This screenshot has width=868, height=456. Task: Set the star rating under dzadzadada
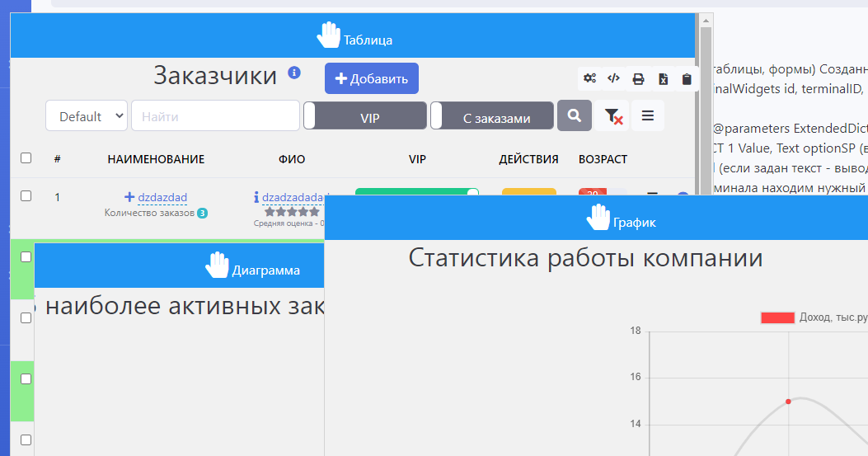pos(292,212)
